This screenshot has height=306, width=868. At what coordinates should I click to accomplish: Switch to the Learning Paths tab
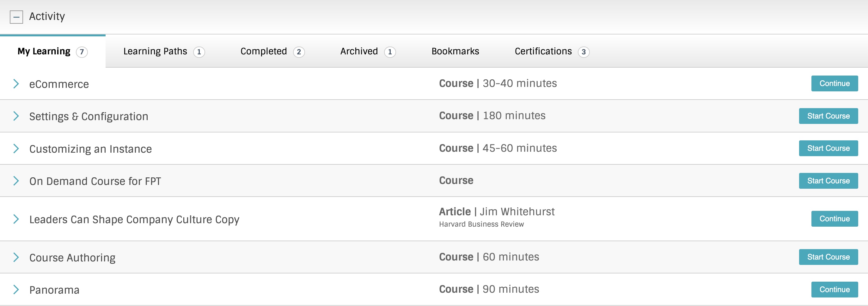click(x=164, y=51)
